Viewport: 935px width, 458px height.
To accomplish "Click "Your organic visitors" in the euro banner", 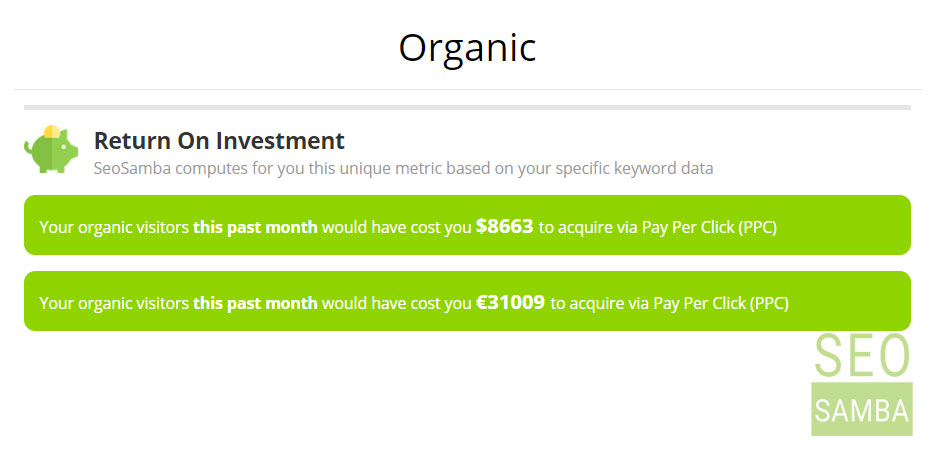I will [x=114, y=304].
